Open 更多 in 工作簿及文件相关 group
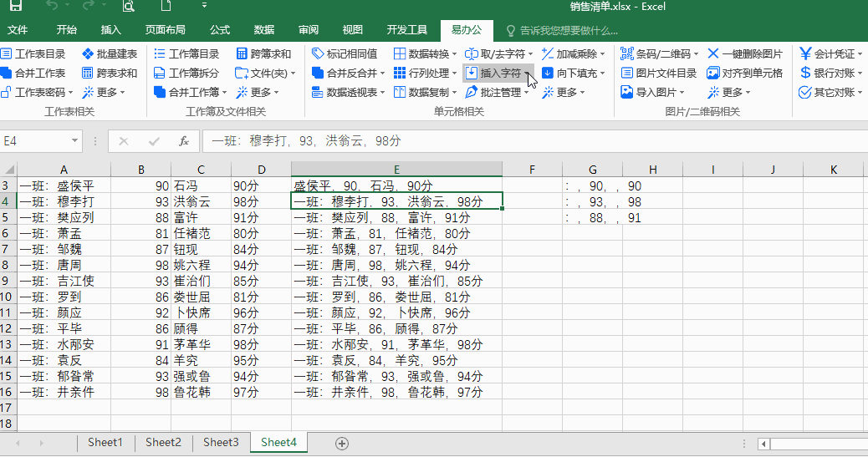Screen dimensions: 868x457 (x=258, y=93)
